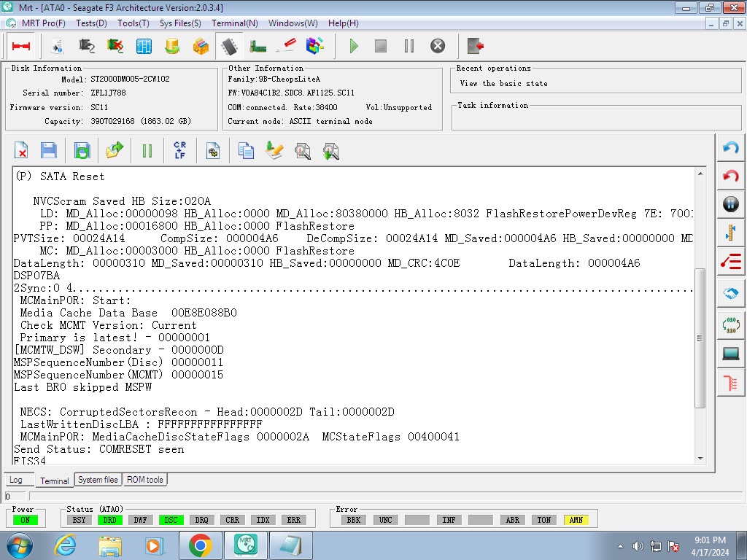This screenshot has height=560, width=747.
Task: Save terminal output with blue floppy icon
Action: pyautogui.click(x=49, y=151)
